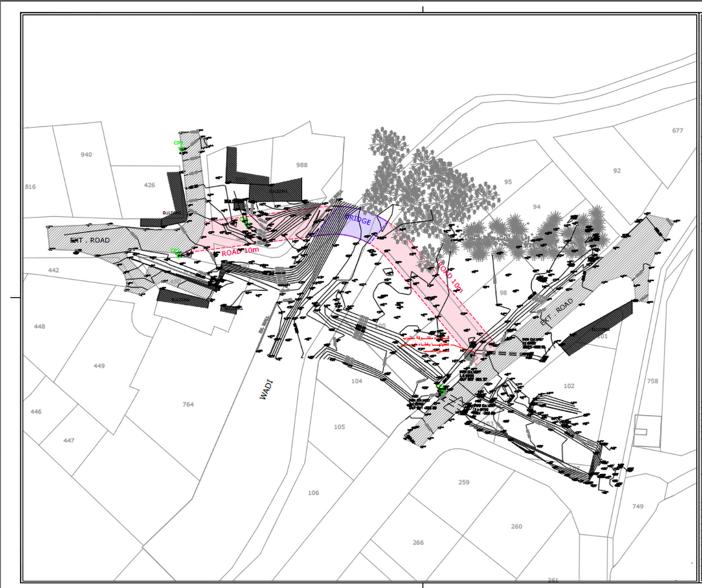Select the WADI label text
This screenshot has height=588, width=702.
tap(266, 390)
